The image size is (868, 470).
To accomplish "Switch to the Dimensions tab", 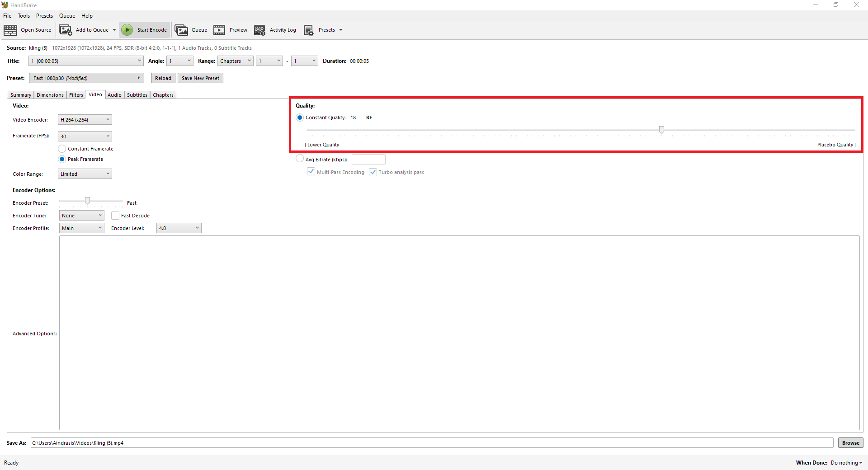I will (x=50, y=95).
